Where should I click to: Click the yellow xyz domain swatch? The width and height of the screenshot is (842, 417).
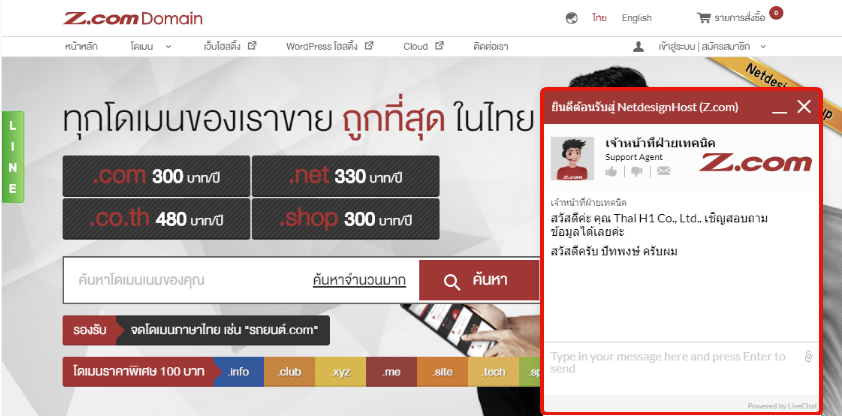[x=340, y=371]
